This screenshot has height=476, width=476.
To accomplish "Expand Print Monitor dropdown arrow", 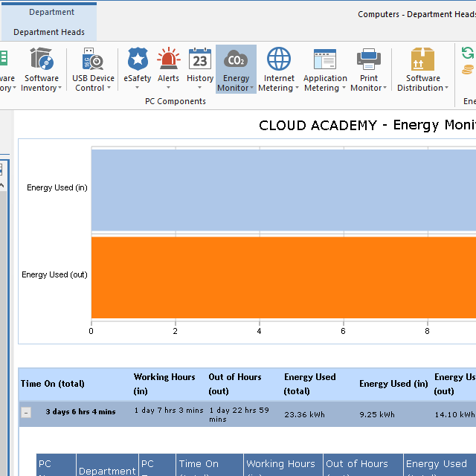I will pyautogui.click(x=385, y=88).
